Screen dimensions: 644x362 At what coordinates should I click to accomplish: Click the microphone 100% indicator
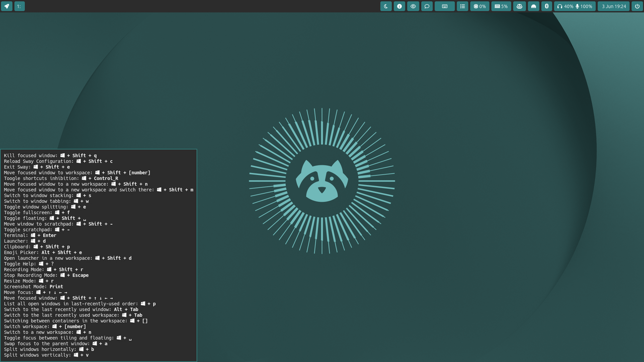(x=584, y=7)
